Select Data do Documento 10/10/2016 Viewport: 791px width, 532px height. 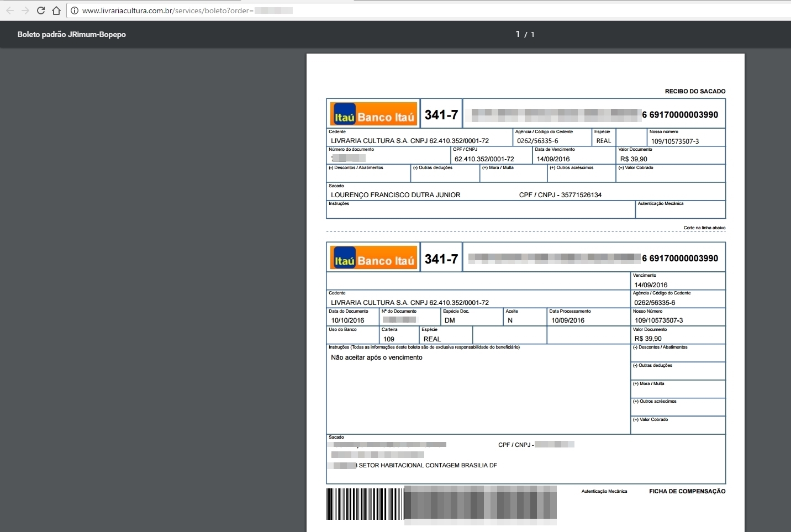[x=347, y=320]
